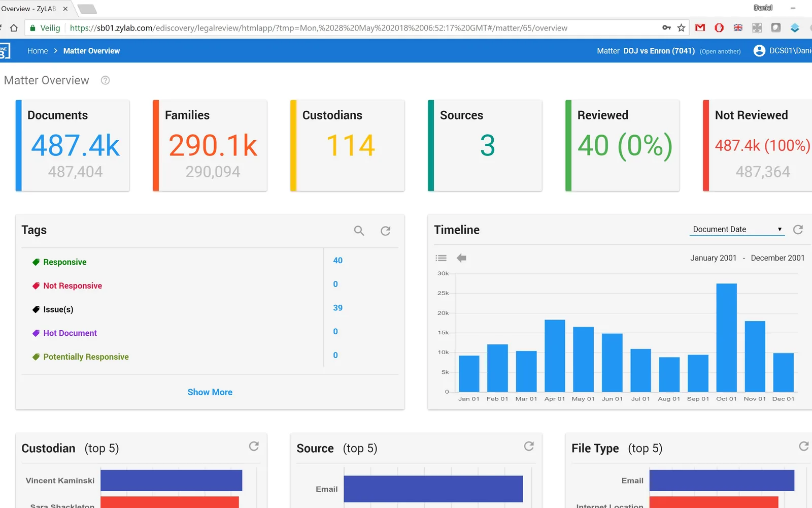Image resolution: width=812 pixels, height=508 pixels.
Task: Click the UK flag extension icon
Action: point(738,28)
